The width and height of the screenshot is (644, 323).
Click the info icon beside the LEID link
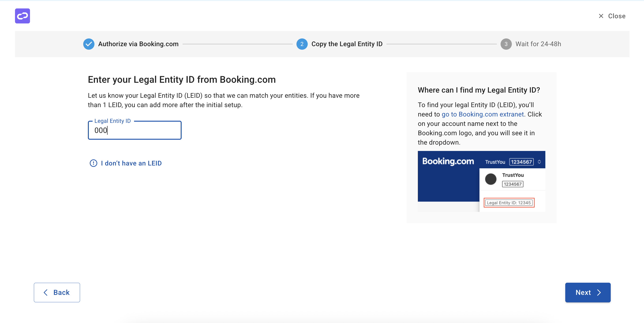pos(94,163)
